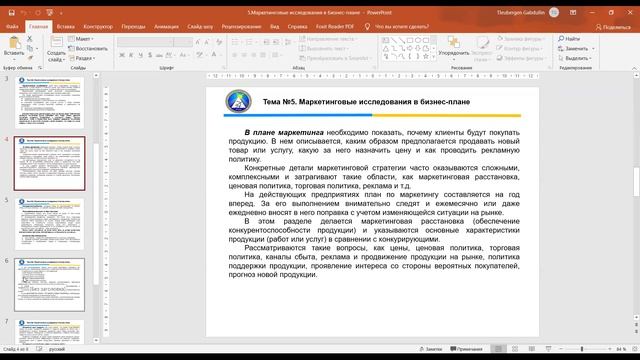
Task: Click the Найти find button
Action: pyautogui.click(x=569, y=39)
